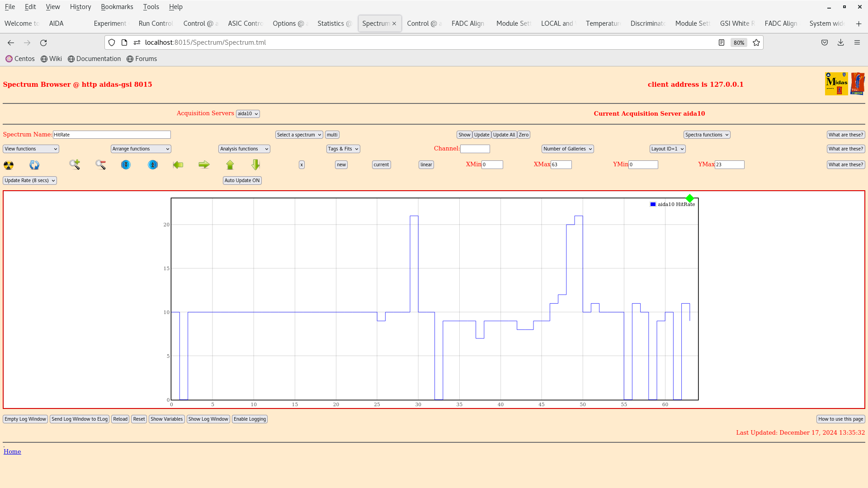
Task: Switch to the Run Control tab
Action: (155, 23)
